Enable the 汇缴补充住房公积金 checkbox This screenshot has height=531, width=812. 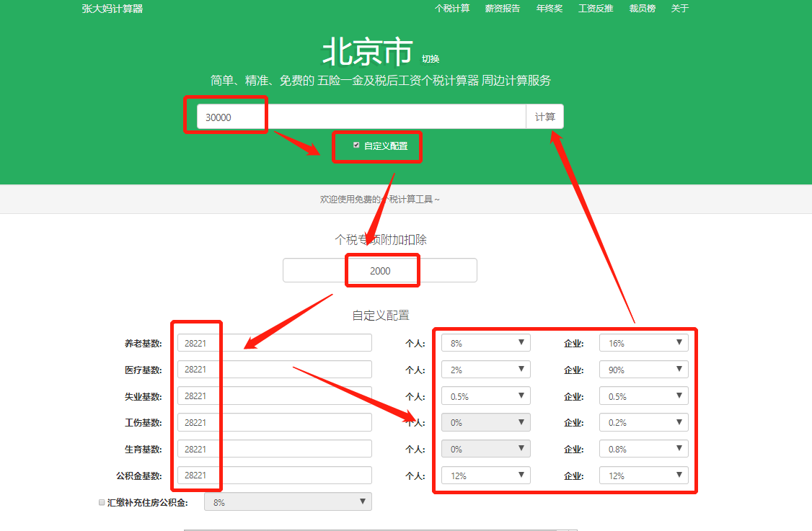[102, 502]
